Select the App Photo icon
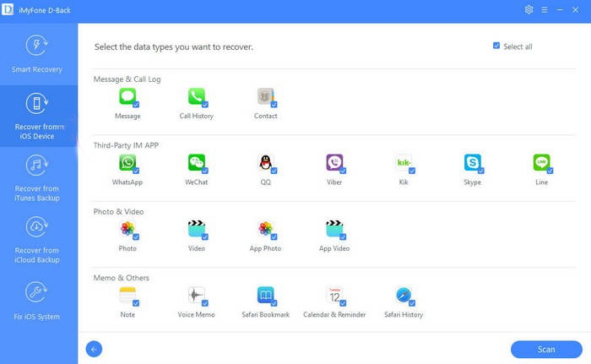The height and width of the screenshot is (364, 591). point(265,229)
